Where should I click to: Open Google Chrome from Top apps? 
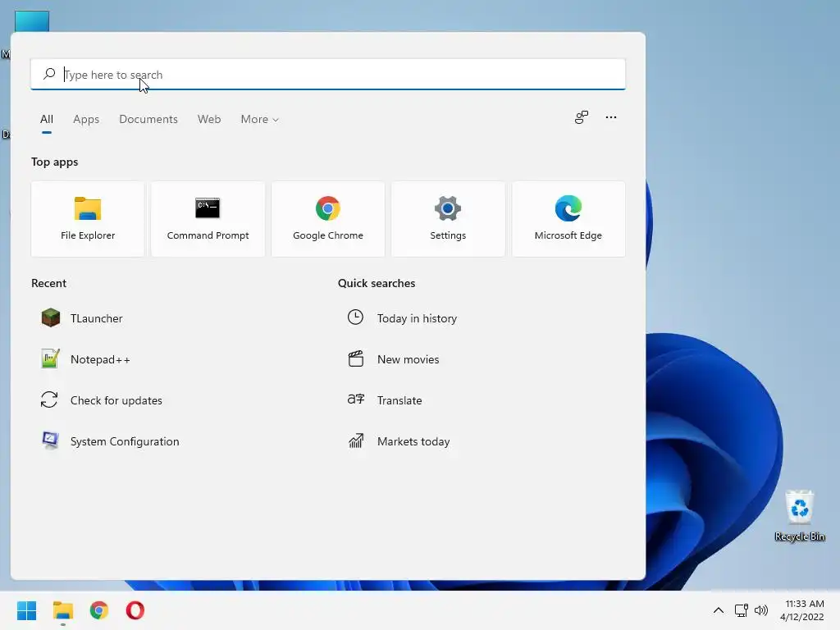tap(328, 218)
